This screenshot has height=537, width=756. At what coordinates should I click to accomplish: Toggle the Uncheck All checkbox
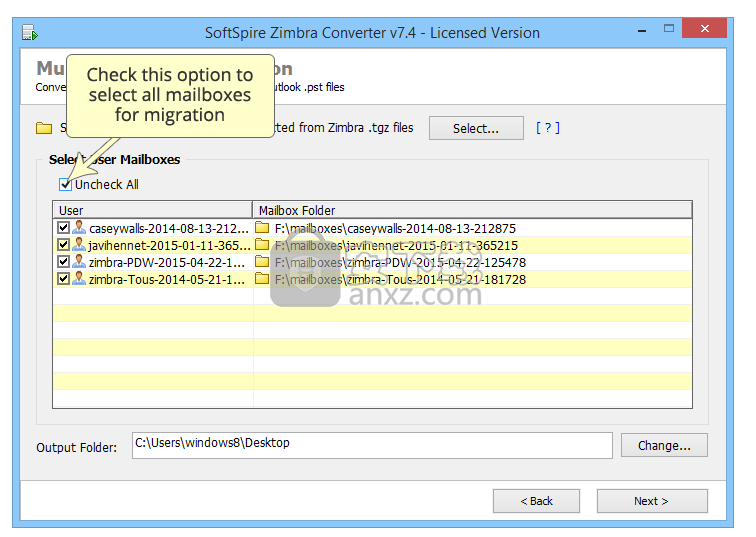pos(65,185)
